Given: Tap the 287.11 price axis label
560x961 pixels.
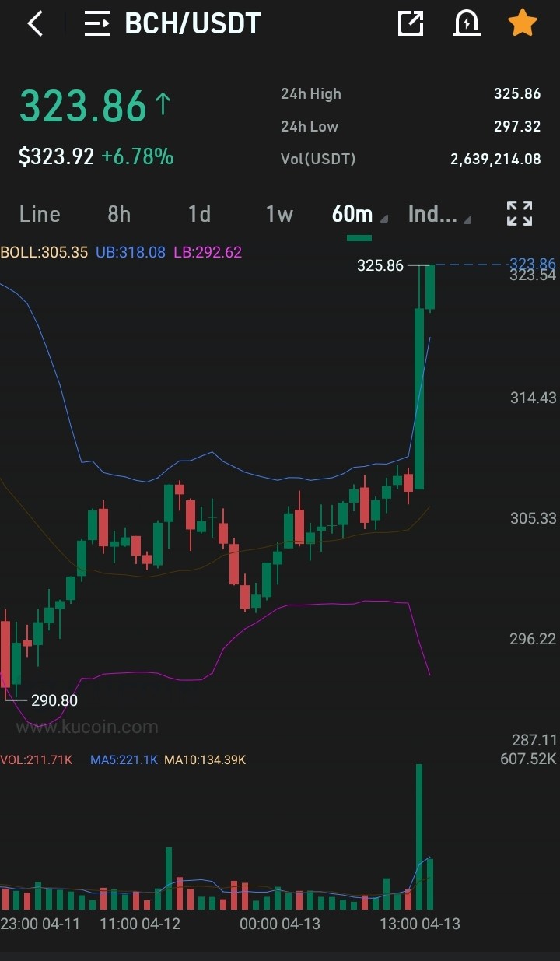Looking at the screenshot, I should [534, 740].
